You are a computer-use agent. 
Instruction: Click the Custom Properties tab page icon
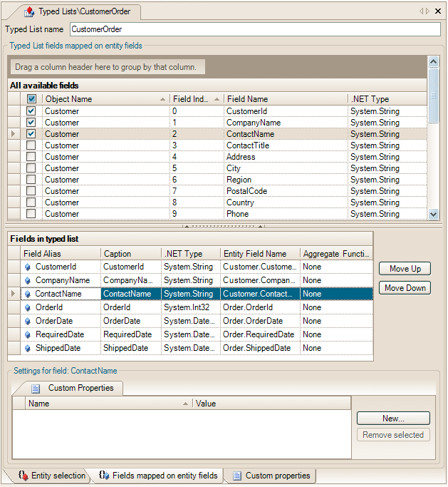[x=36, y=389]
